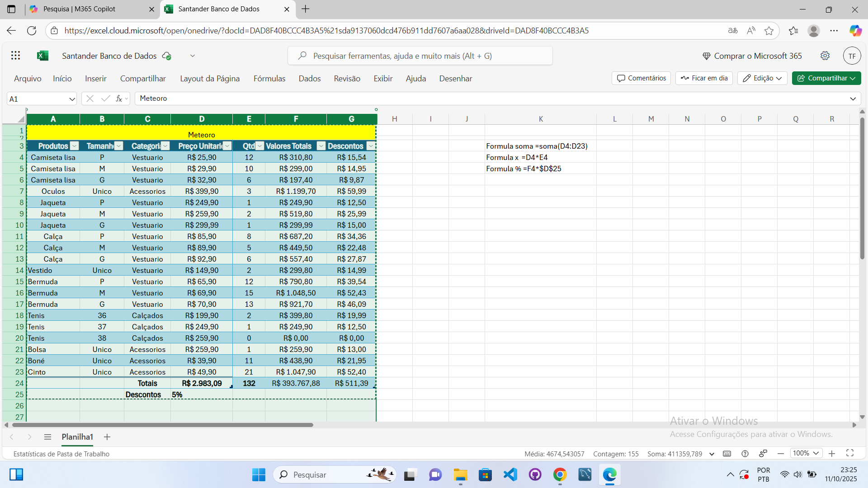Click the zoom in plus icon
Viewport: 868px width, 488px height.
[x=832, y=453]
